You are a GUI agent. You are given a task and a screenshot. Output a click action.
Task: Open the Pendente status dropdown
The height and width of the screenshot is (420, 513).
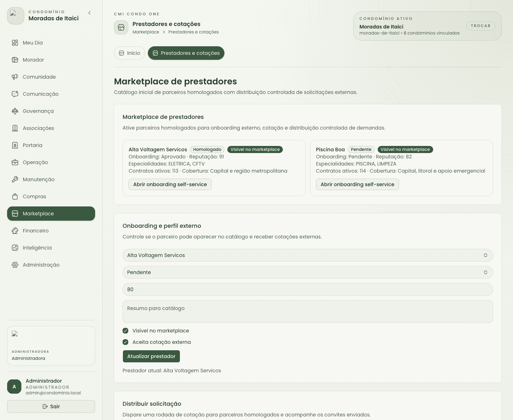click(308, 272)
